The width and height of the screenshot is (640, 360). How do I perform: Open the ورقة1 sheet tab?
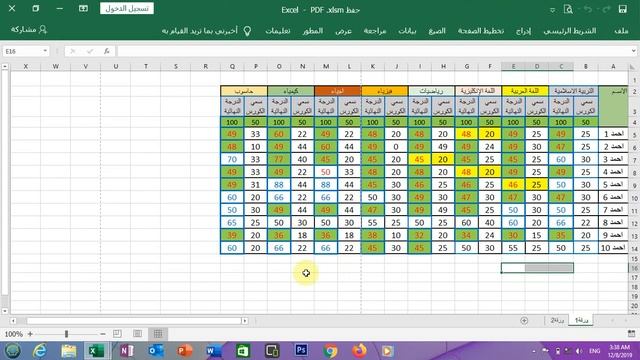pos(582,320)
